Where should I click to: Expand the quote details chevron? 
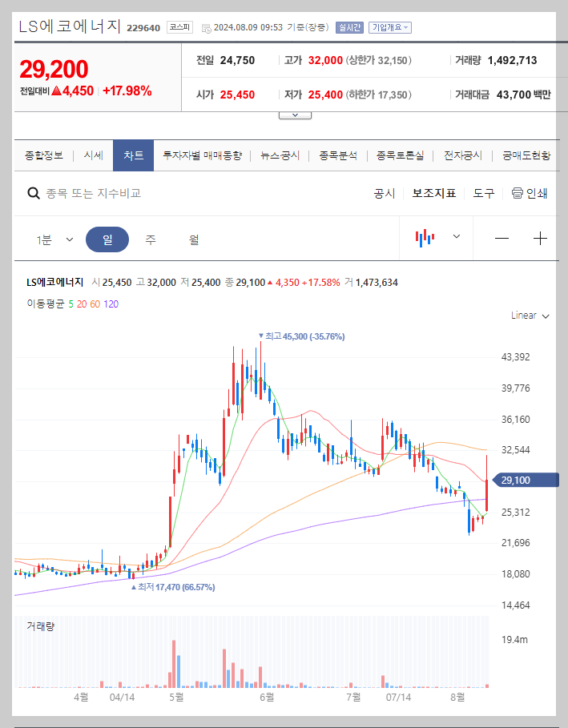295,115
